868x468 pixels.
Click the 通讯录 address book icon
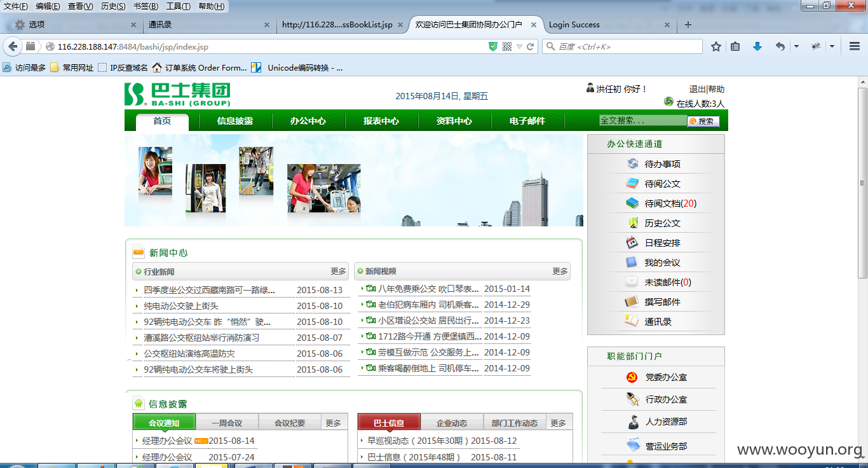pyautogui.click(x=632, y=322)
